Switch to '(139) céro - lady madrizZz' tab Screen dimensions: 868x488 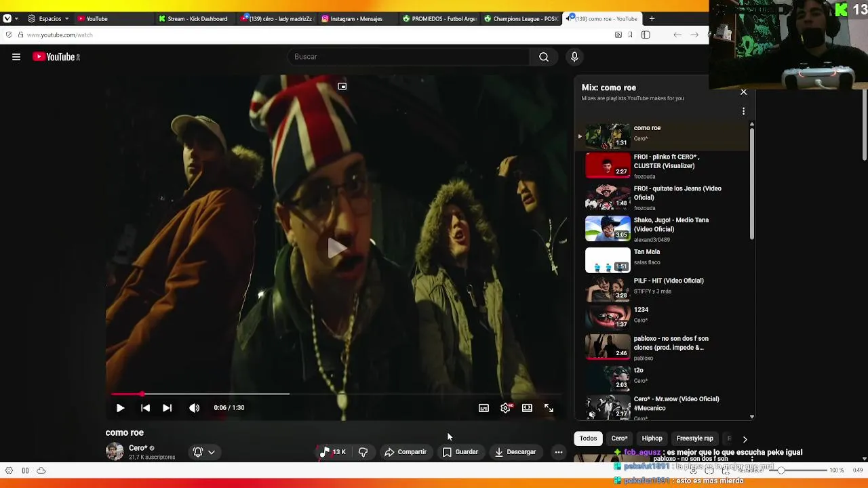tap(276, 18)
